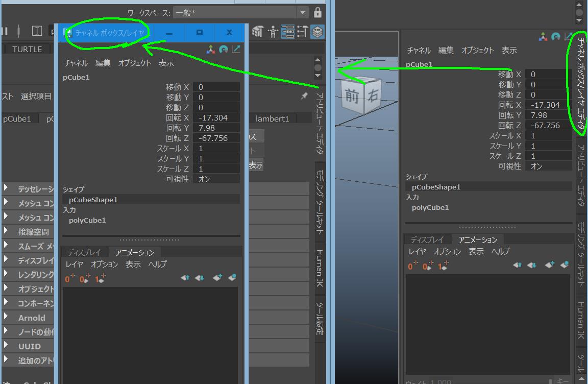Expand the レンダリング section

6,273
